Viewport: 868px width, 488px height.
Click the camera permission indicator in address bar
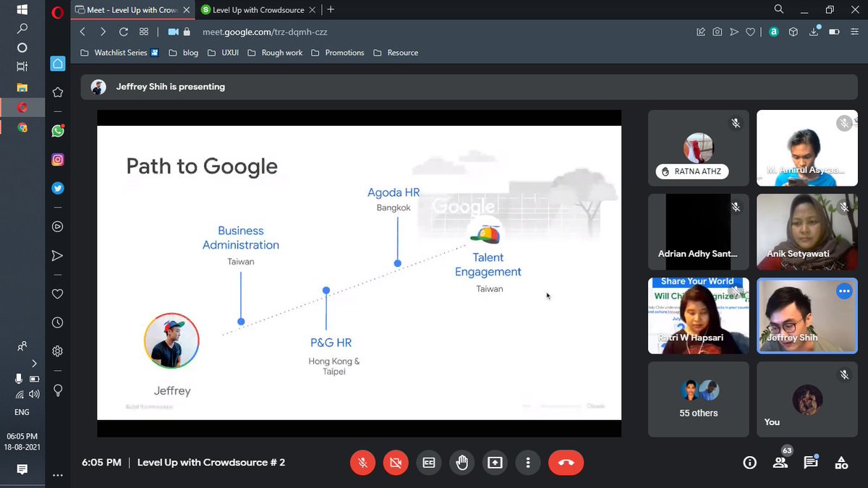coord(173,32)
